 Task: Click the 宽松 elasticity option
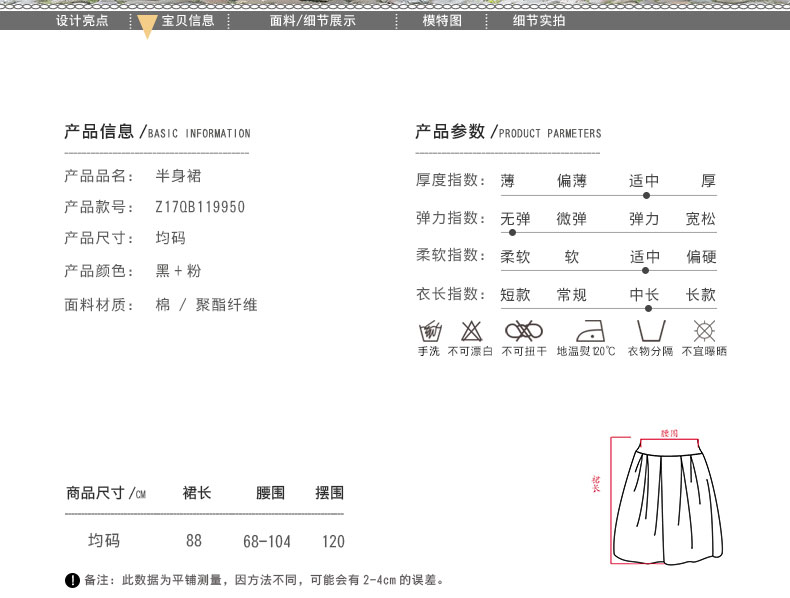point(701,219)
